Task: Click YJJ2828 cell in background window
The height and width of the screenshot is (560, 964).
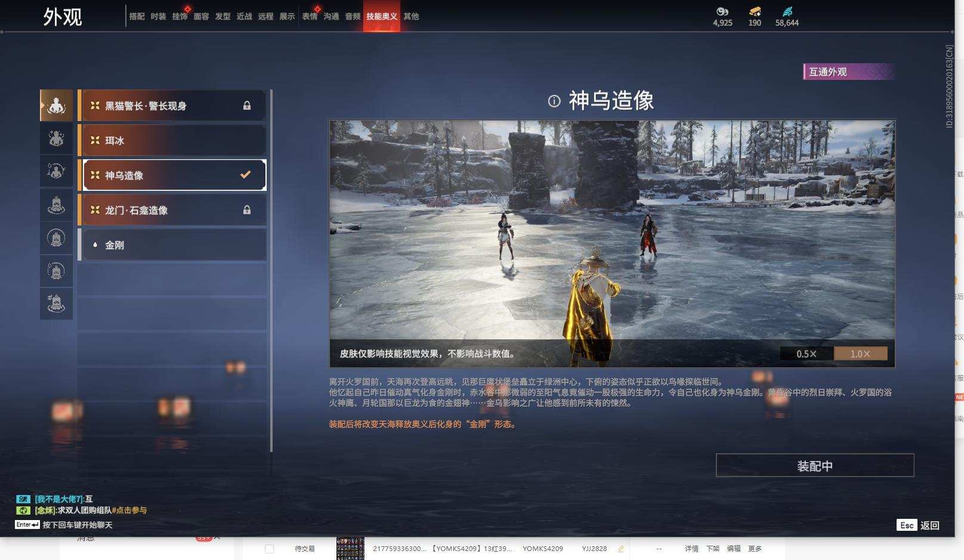Action: coord(594,549)
